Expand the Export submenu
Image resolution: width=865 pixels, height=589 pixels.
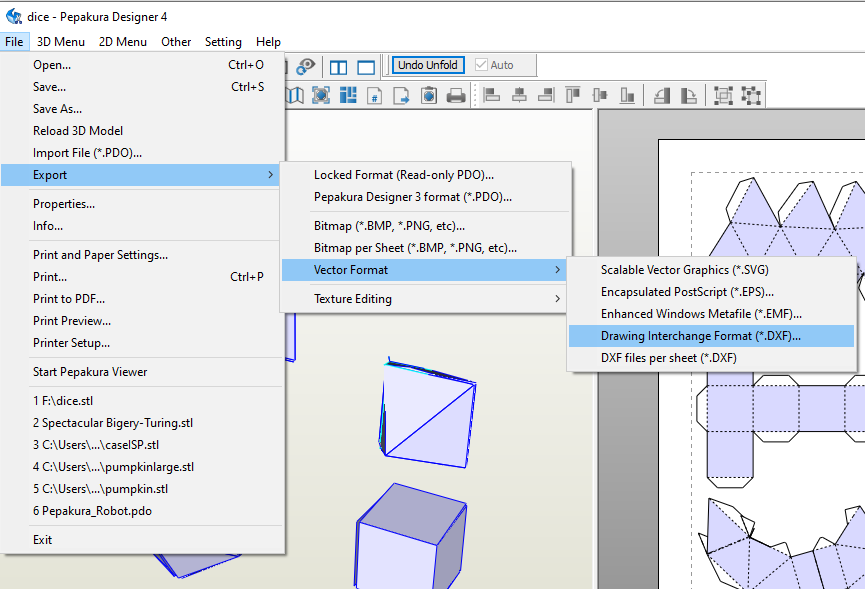(142, 175)
